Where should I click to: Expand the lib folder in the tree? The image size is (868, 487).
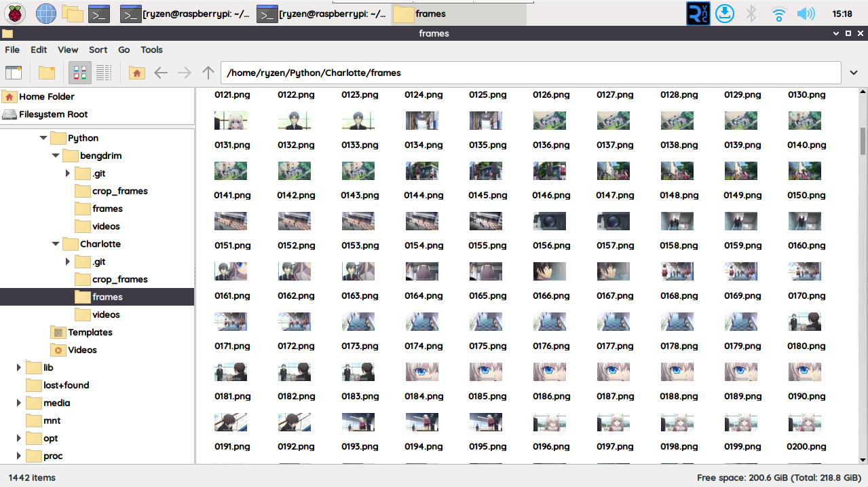(x=18, y=367)
